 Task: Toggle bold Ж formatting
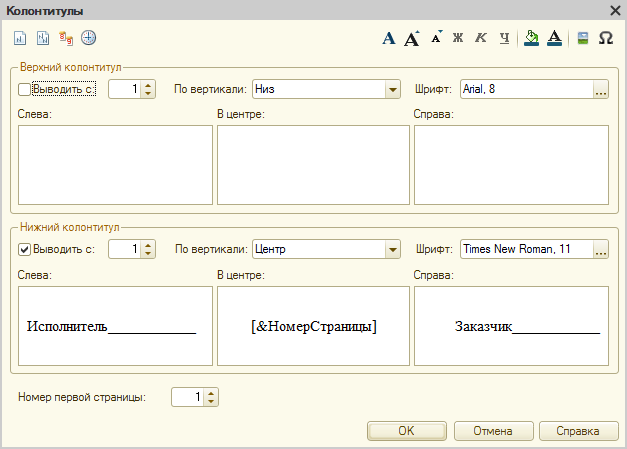click(458, 38)
